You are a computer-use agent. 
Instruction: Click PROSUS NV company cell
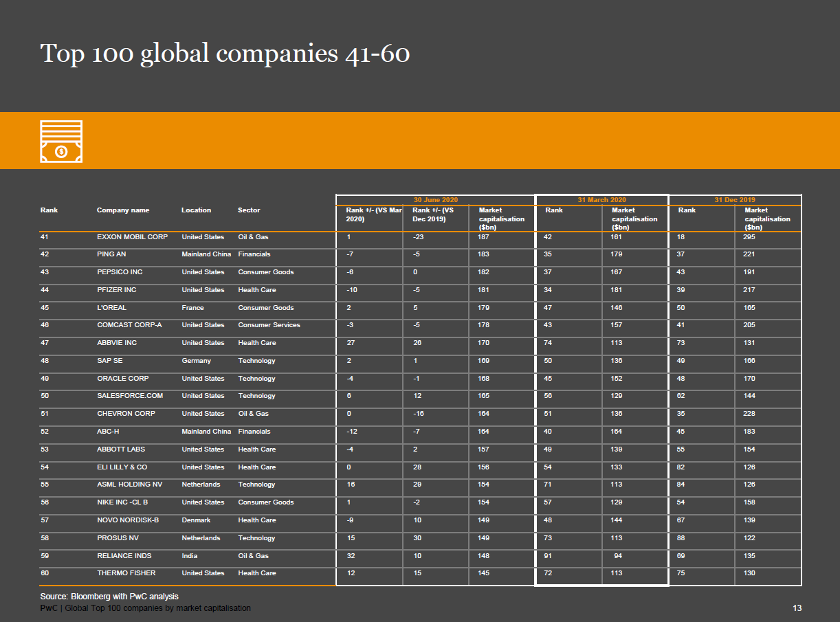pos(118,538)
